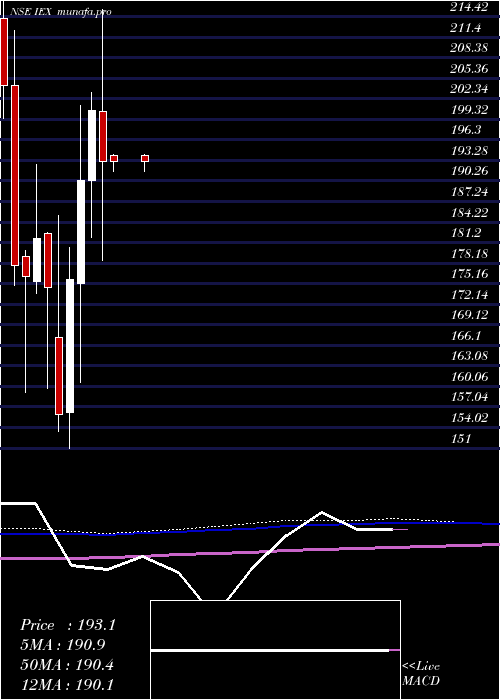The height and width of the screenshot is (700, 500).
Task: Select the 205.36 price axis label
Action: [469, 68]
